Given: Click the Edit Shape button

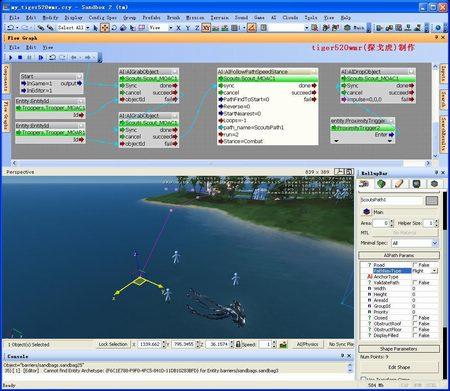Looking at the screenshot, I should click(x=399, y=367).
